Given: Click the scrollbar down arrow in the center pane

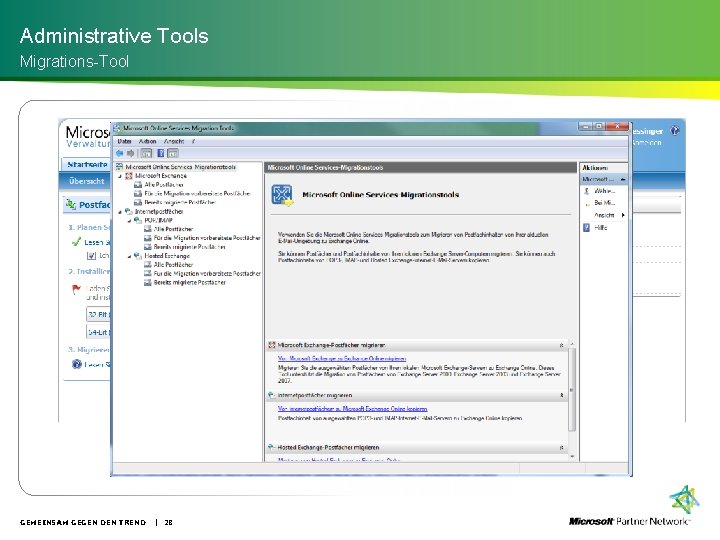Looking at the screenshot, I should (x=572, y=457).
